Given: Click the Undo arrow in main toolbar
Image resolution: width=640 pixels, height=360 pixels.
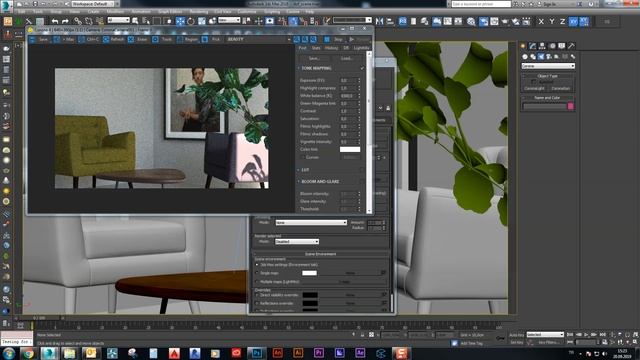Looking at the screenshot, I should [55, 21].
